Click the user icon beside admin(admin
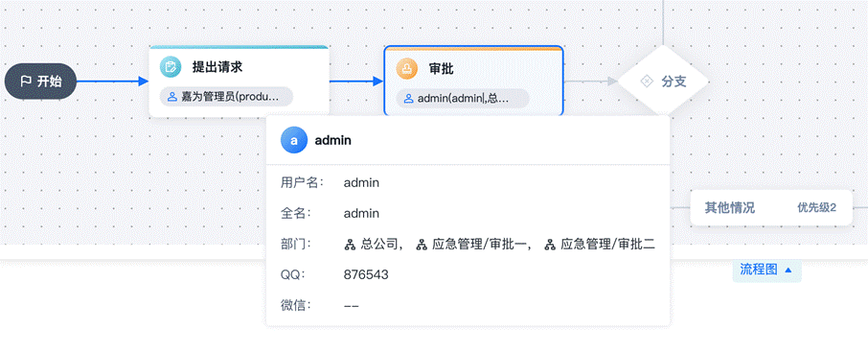Screen dimensions: 868x353 (x=408, y=99)
